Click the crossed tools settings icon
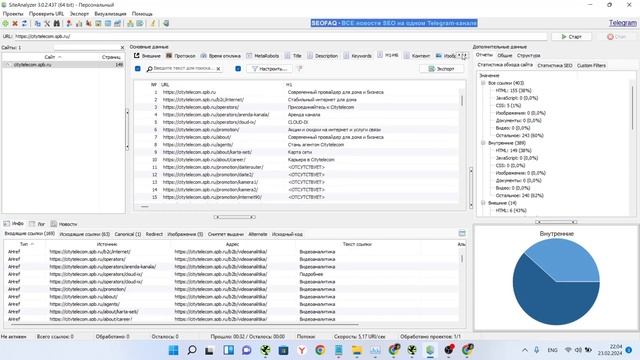This screenshot has height=360, width=640. coord(47,24)
